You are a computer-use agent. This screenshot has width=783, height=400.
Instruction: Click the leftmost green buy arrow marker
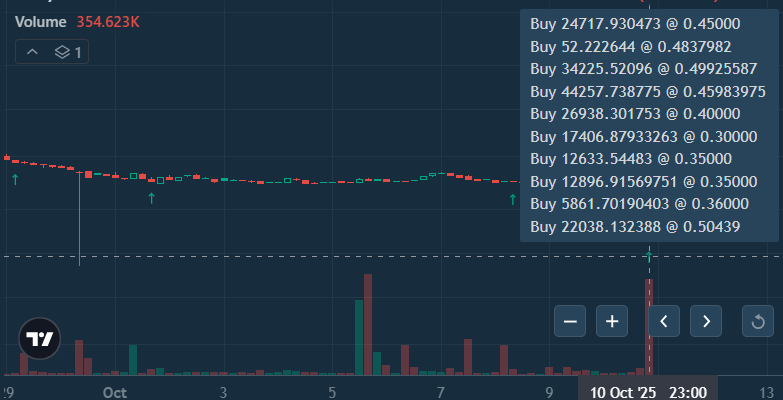click(x=15, y=178)
